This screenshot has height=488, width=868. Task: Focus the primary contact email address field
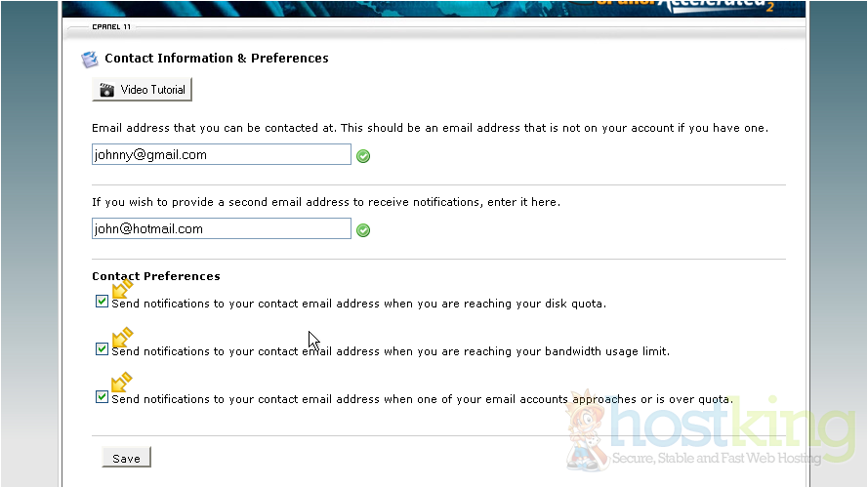pyautogui.click(x=221, y=154)
